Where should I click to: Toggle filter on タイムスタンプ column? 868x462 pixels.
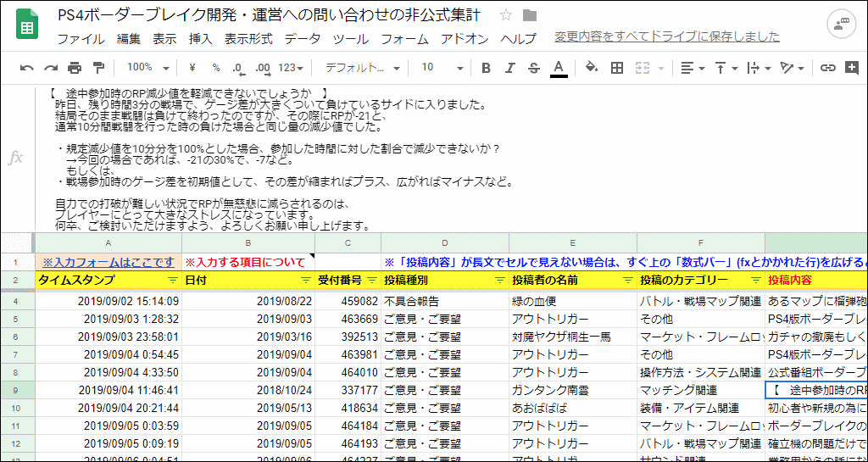pos(173,281)
